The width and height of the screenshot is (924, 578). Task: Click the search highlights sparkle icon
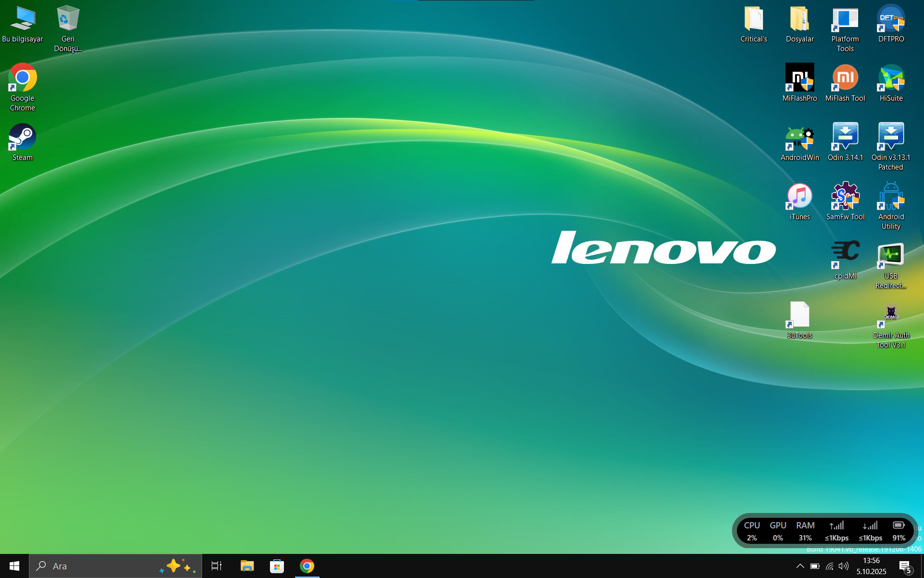pyautogui.click(x=177, y=566)
